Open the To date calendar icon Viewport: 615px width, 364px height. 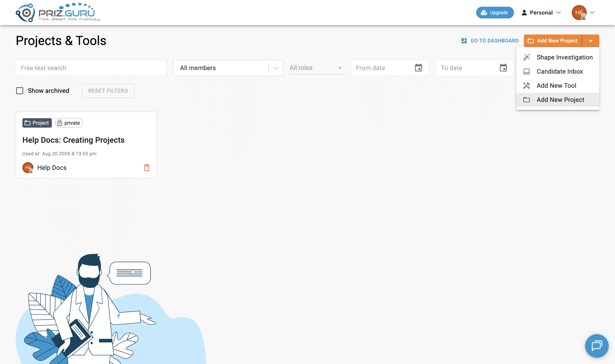coord(503,68)
